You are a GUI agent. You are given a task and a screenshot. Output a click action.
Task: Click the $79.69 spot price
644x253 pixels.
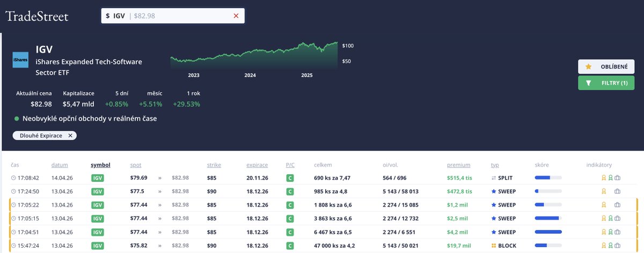[138, 177]
